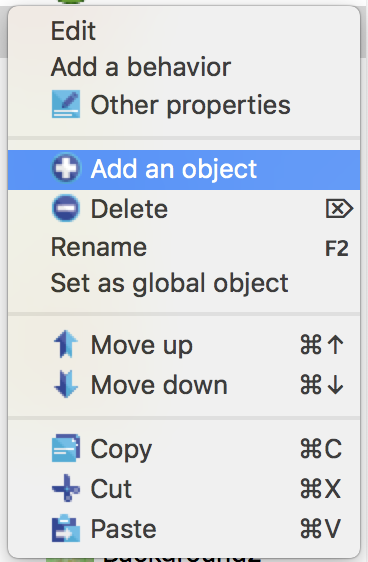
Task: Click the pencil icon beside Other properties
Action: [x=66, y=104]
